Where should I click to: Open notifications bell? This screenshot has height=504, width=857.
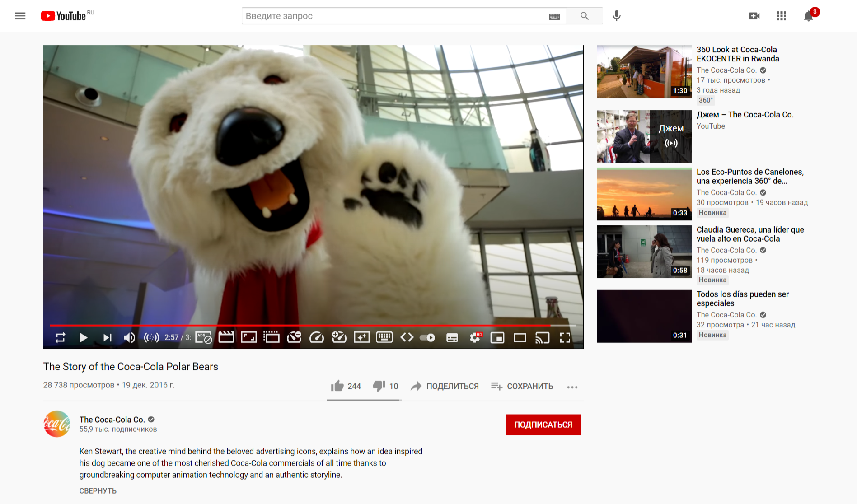pos(809,16)
